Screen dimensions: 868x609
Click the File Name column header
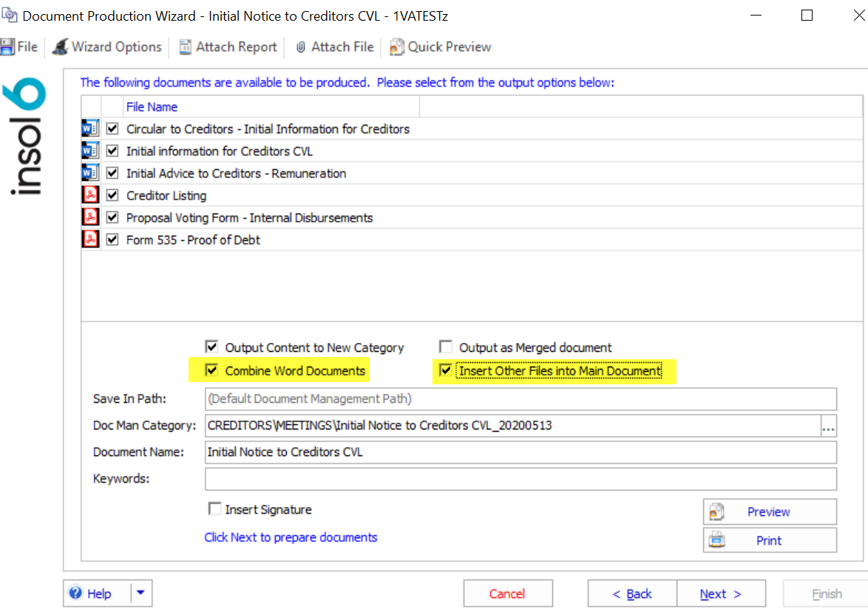click(152, 106)
